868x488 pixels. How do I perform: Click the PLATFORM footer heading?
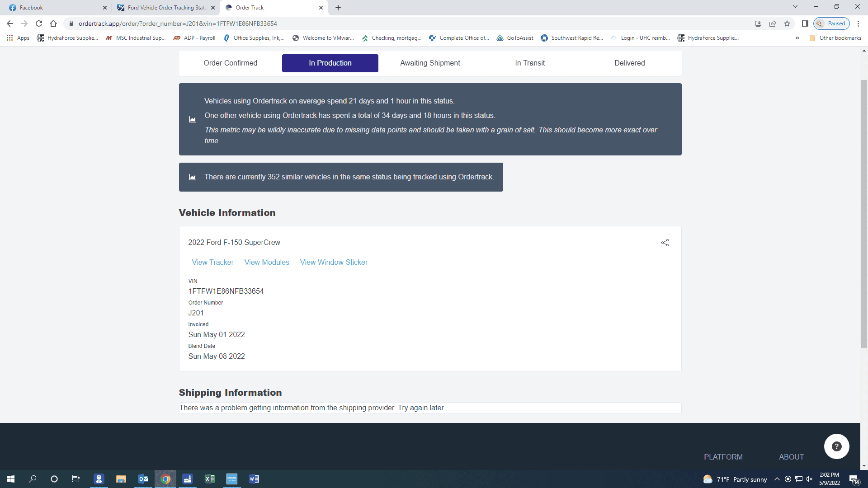tap(723, 457)
